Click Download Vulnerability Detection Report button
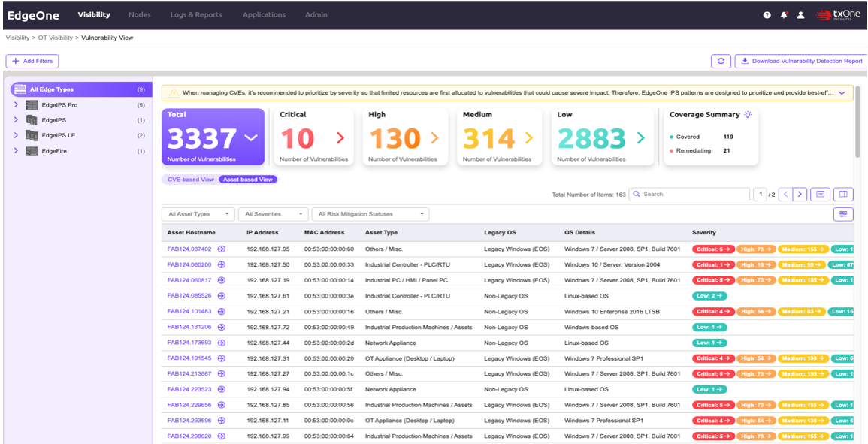868x444 pixels. pyautogui.click(x=801, y=62)
